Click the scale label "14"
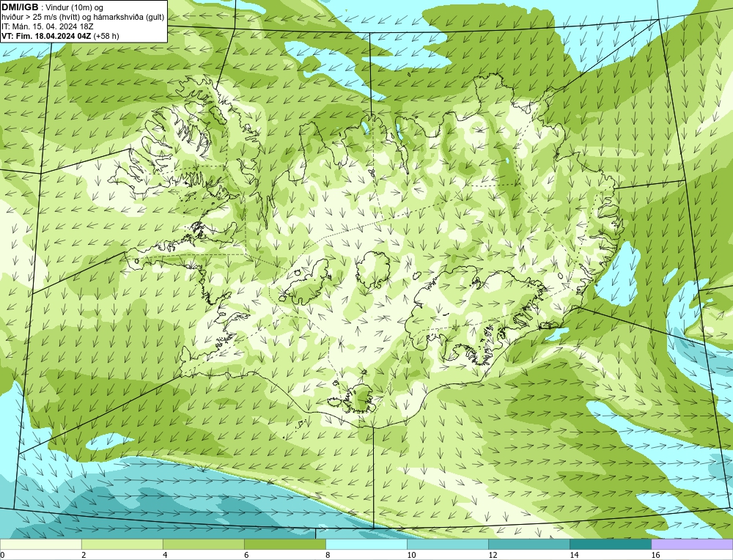 click(x=574, y=555)
